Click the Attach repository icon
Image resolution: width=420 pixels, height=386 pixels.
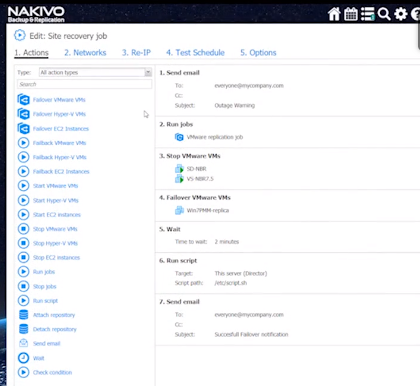point(24,315)
